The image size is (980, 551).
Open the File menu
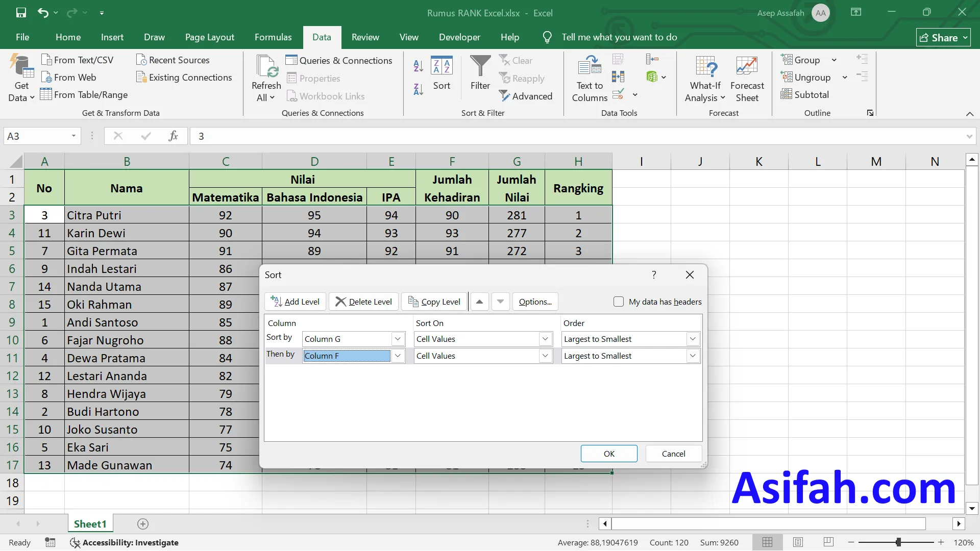(x=22, y=37)
